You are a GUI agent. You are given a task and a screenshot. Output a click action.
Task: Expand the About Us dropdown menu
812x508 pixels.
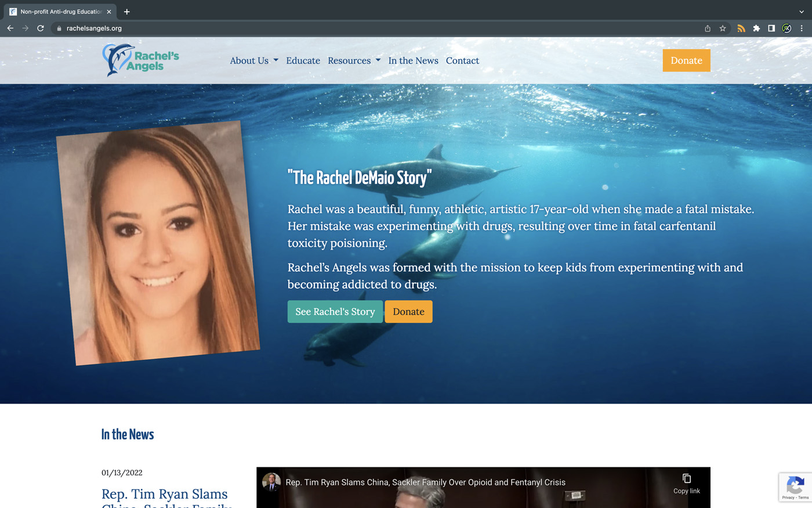(254, 60)
